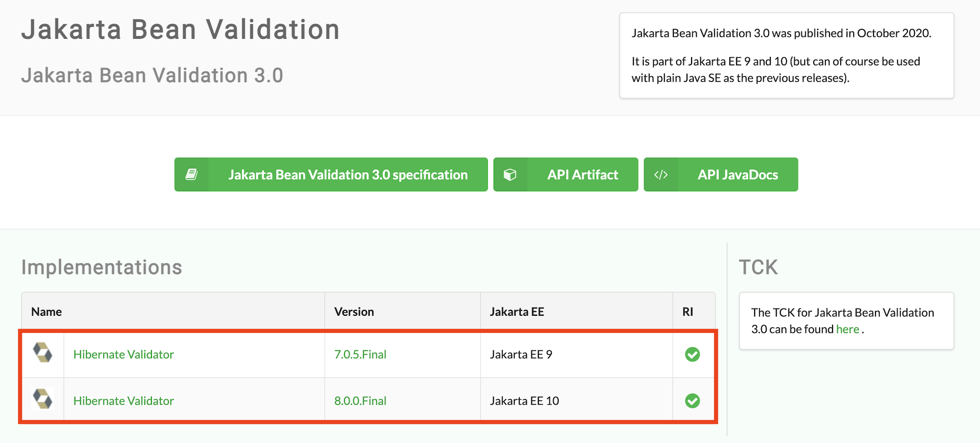View the API JavaDocs
The image size is (980, 443).
pos(737,175)
